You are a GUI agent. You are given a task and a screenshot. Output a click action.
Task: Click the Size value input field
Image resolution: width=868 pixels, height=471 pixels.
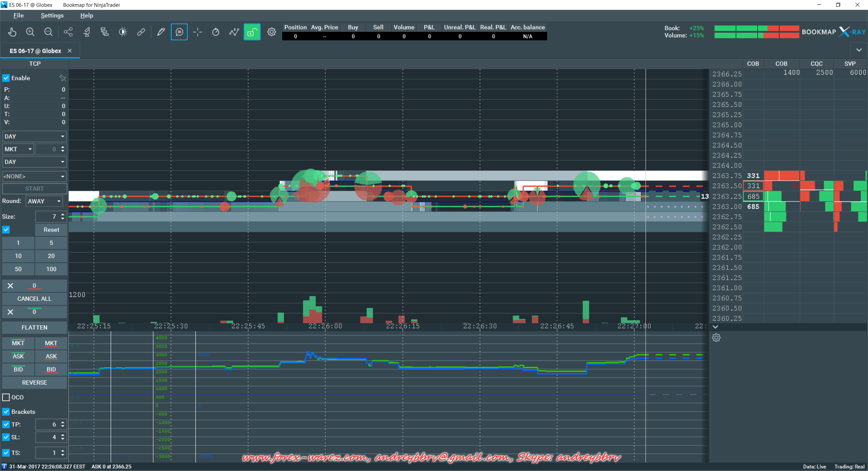pos(47,217)
